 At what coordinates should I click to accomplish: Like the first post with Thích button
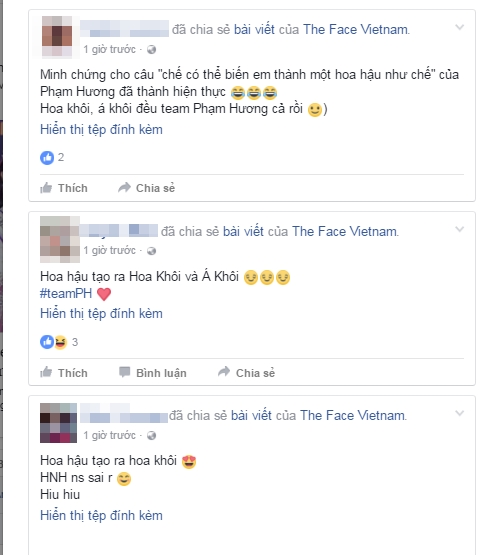click(64, 188)
